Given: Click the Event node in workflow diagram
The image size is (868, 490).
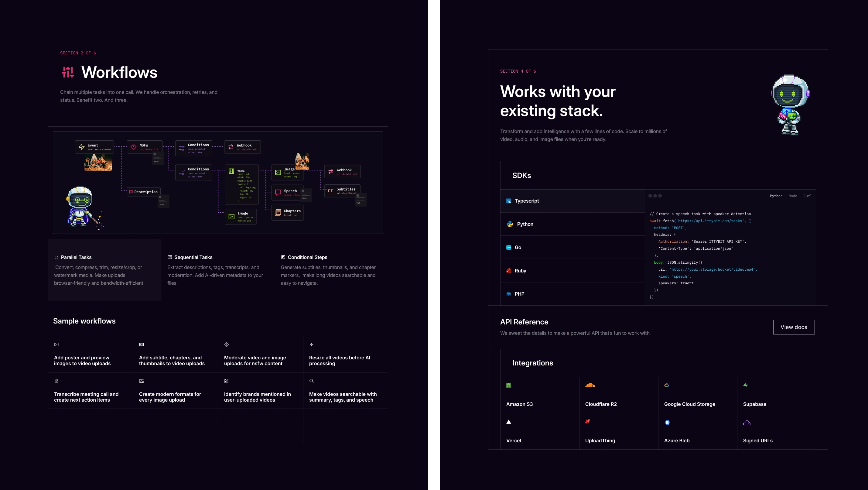Looking at the screenshot, I should tap(94, 147).
